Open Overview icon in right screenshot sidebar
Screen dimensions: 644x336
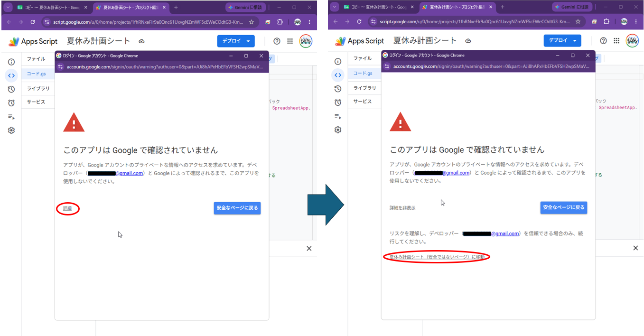338,61
